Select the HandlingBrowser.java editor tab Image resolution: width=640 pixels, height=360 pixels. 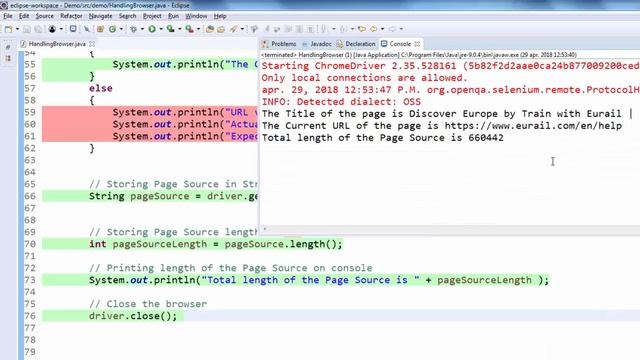coord(57,44)
